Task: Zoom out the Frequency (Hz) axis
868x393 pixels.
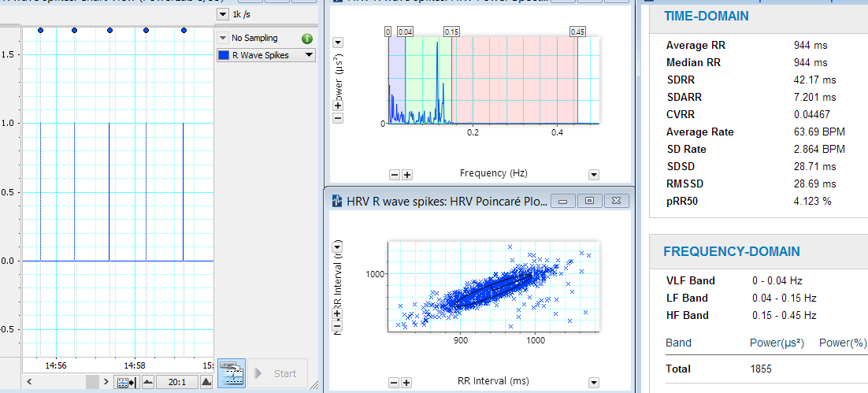Action: tap(395, 175)
